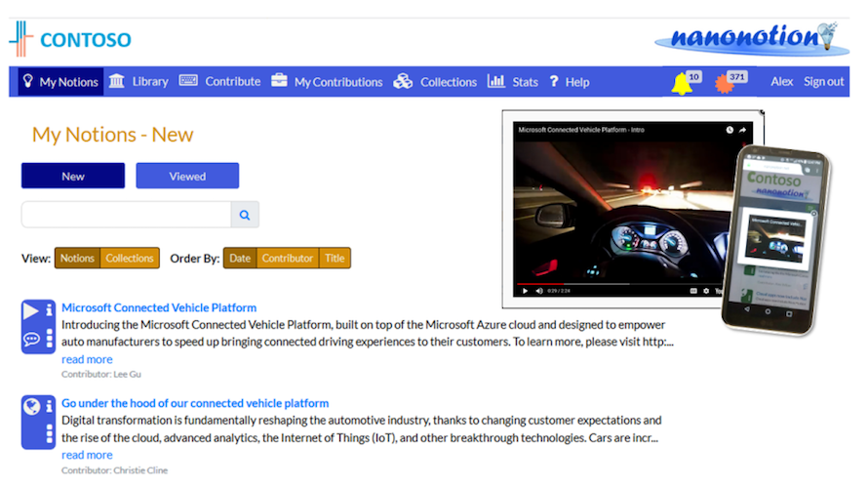Switch view to Notions
The image size is (868, 488).
pyautogui.click(x=77, y=258)
